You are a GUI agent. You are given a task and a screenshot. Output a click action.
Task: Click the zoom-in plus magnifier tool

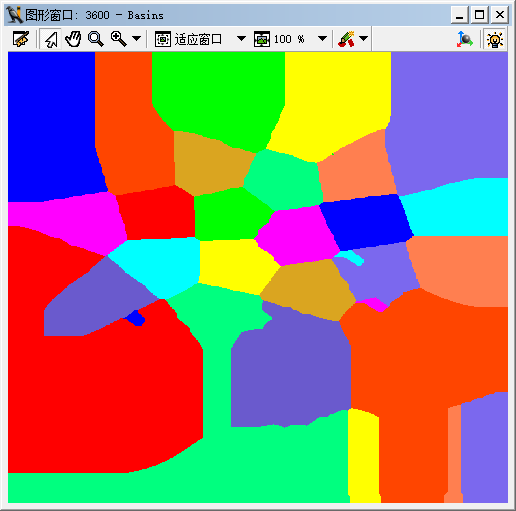(119, 39)
